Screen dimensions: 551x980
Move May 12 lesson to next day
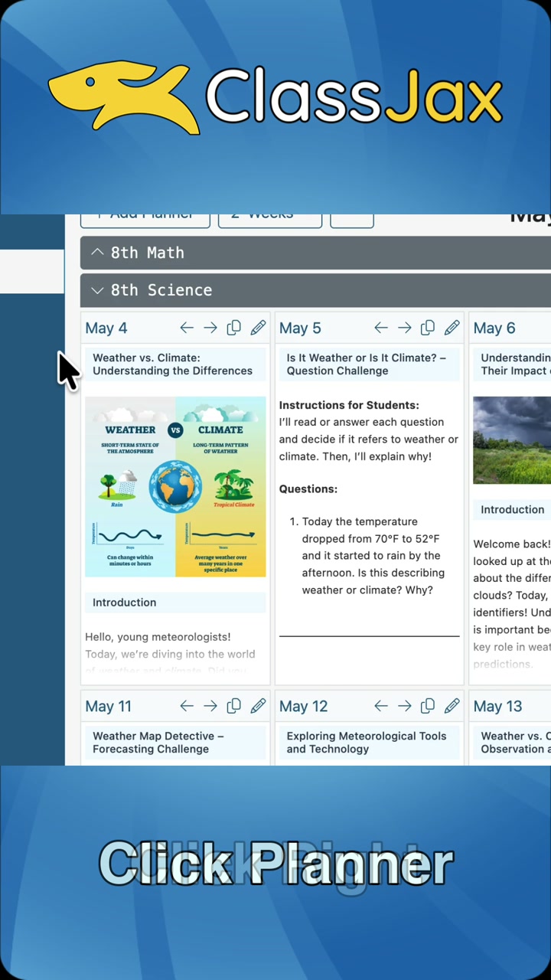point(405,706)
